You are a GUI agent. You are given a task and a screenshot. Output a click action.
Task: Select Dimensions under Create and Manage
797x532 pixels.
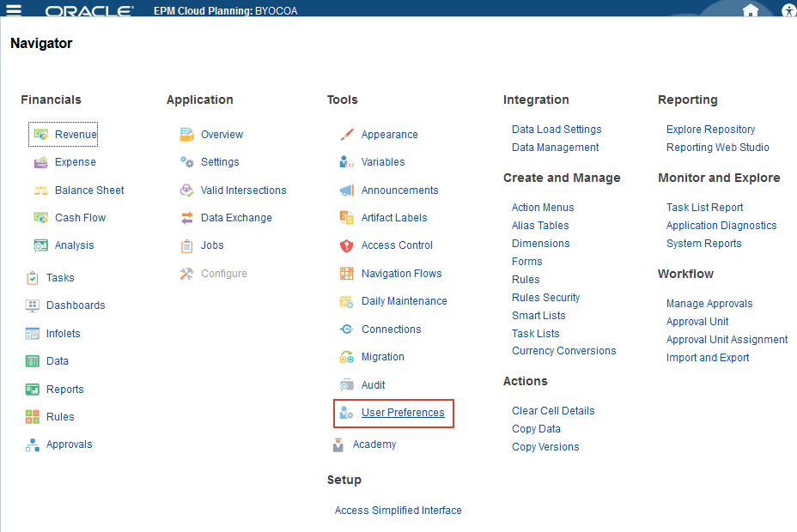[540, 244]
